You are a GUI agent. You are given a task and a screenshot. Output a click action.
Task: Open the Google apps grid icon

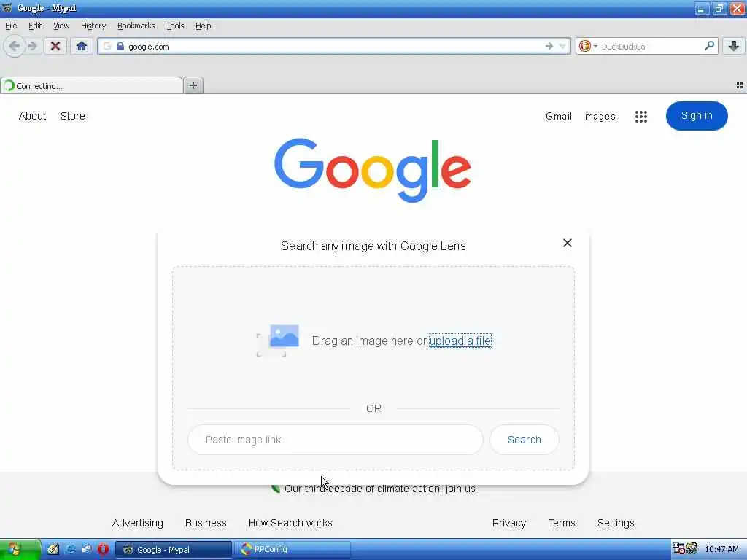tap(640, 116)
